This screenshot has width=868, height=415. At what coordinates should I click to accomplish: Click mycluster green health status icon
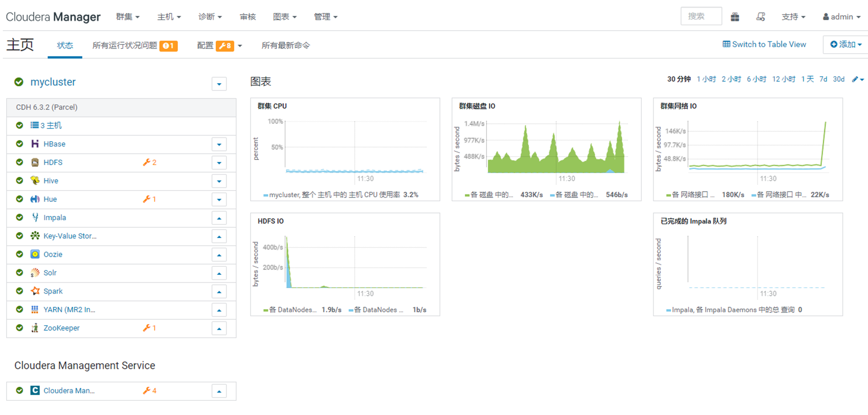click(19, 82)
